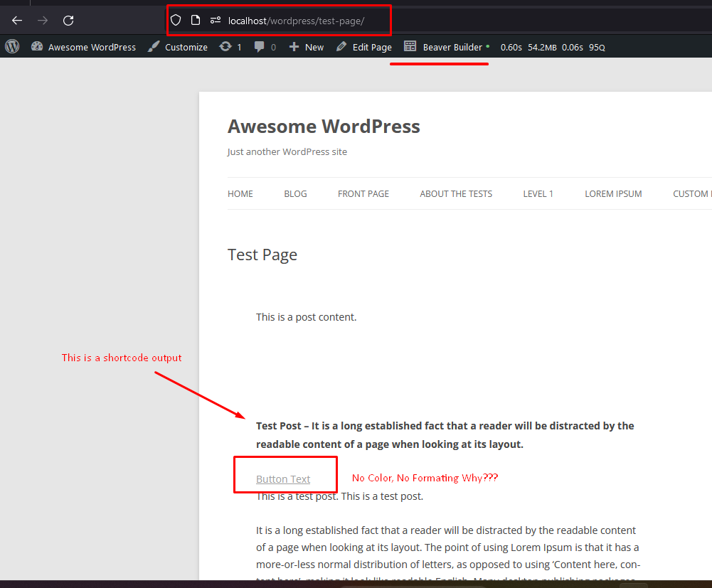Launch Beaver Builder from admin bar

click(452, 47)
